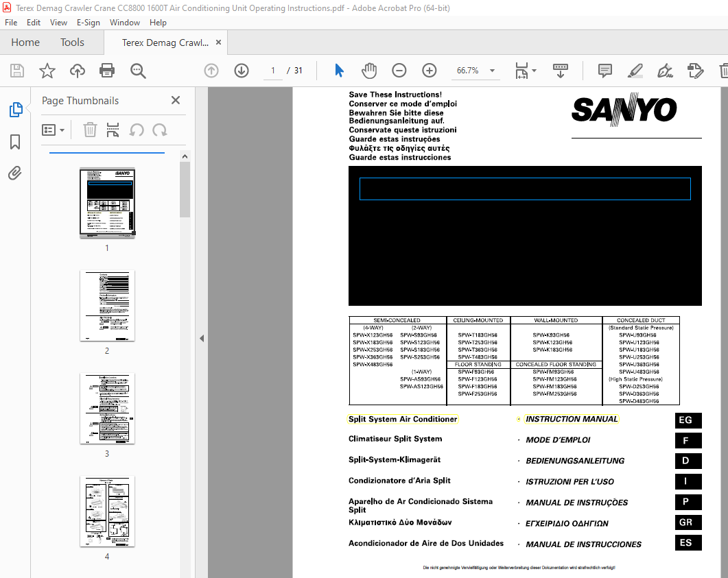Click the thumbnails panel scroll up arrow
The image size is (728, 578).
pos(185,156)
